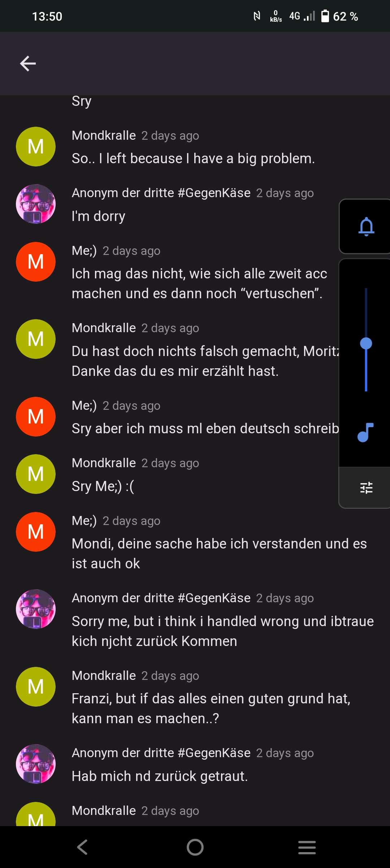390x868 pixels.
Task: Open volume settings via the sliders icon
Action: click(366, 488)
